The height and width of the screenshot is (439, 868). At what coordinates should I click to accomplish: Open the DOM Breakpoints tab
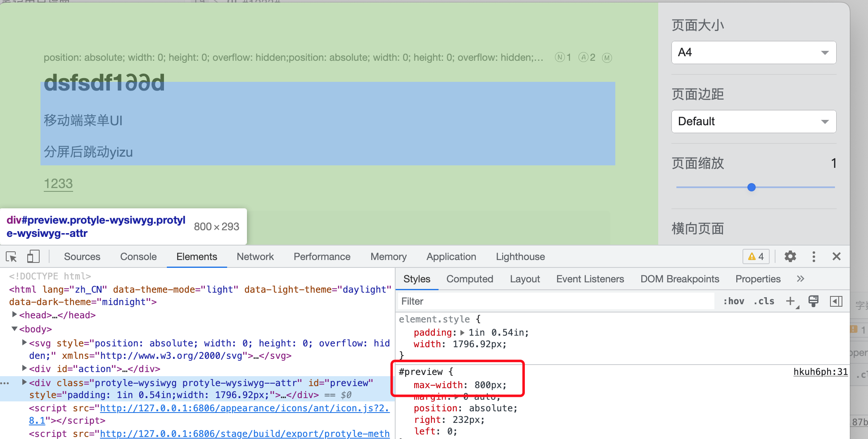pos(680,279)
